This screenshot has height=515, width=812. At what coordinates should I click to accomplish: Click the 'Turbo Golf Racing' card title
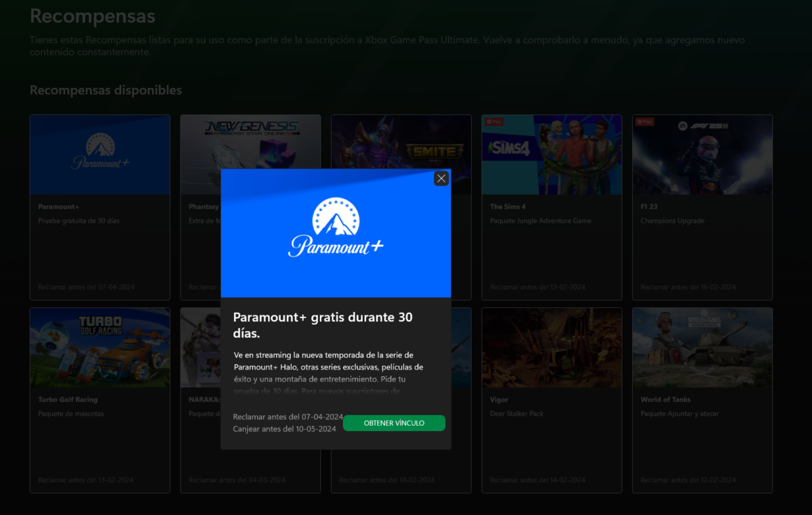(68, 399)
